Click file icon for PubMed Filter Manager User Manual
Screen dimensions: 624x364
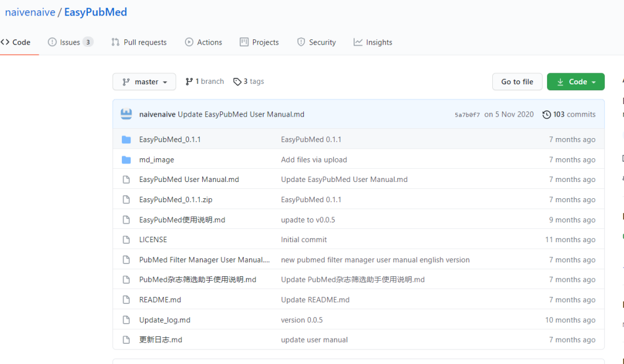click(x=126, y=260)
